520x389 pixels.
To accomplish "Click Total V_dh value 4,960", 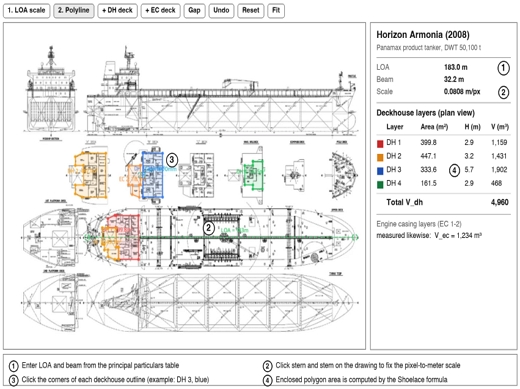I will (499, 202).
